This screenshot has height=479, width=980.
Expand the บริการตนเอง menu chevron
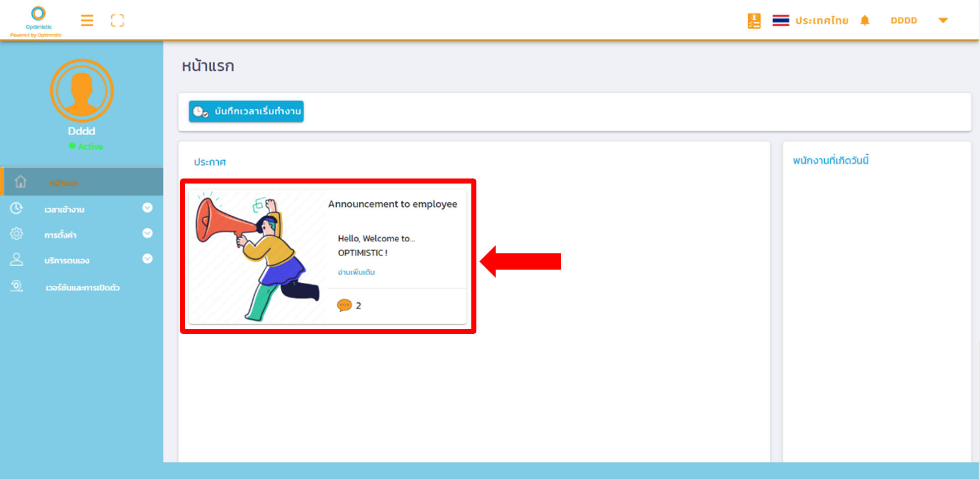tap(147, 259)
